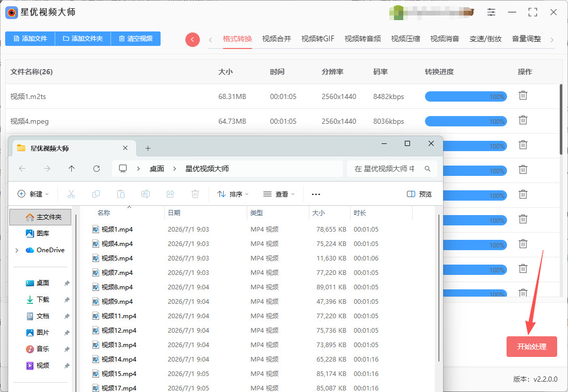Switch to the 视频消音 tab

(x=445, y=39)
